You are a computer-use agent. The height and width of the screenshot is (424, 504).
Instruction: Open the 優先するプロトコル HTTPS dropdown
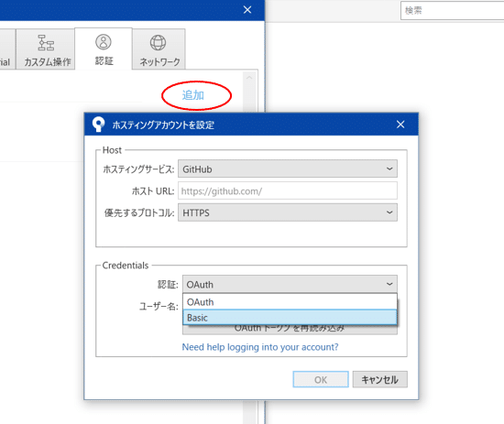288,212
